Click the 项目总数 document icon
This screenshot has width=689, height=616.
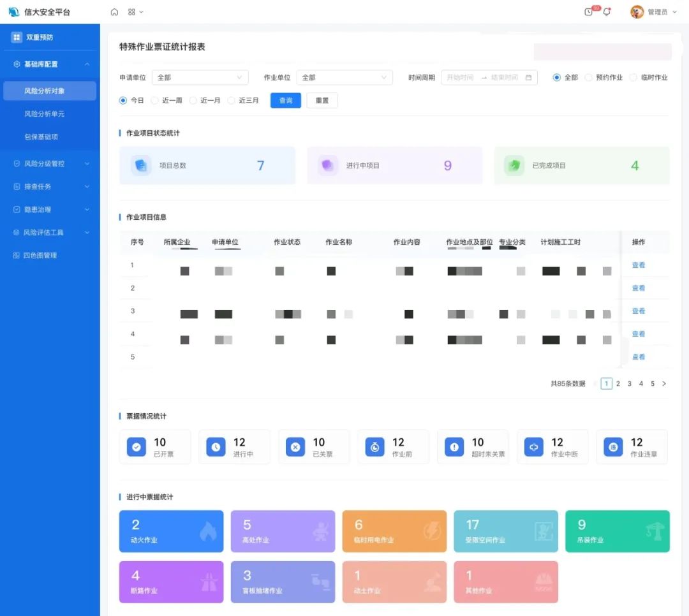[x=141, y=166]
